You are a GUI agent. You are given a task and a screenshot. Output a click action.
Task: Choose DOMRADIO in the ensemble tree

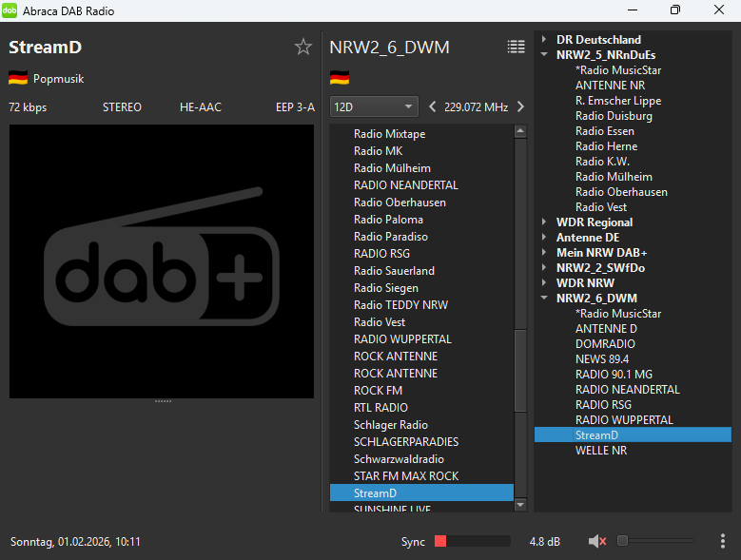[606, 344]
